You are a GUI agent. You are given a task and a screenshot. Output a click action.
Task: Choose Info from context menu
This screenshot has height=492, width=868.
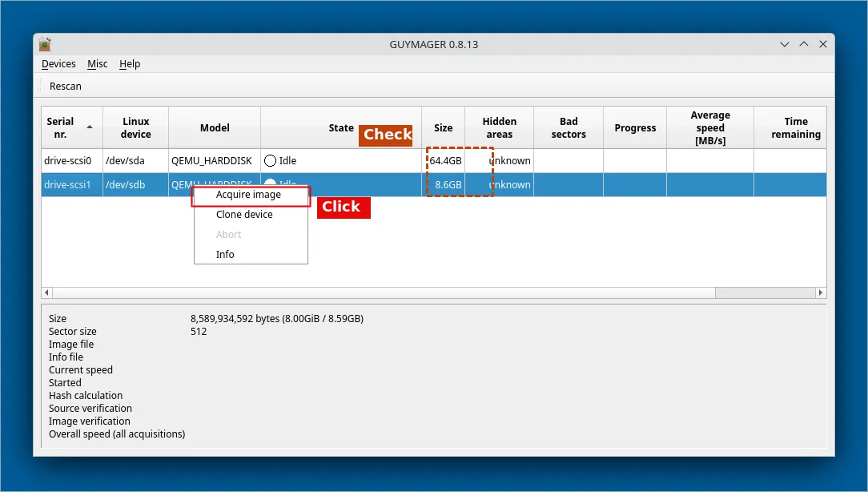pos(225,254)
